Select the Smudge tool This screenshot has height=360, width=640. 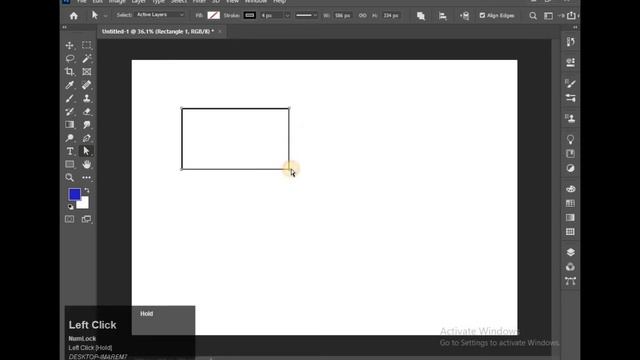(87, 124)
